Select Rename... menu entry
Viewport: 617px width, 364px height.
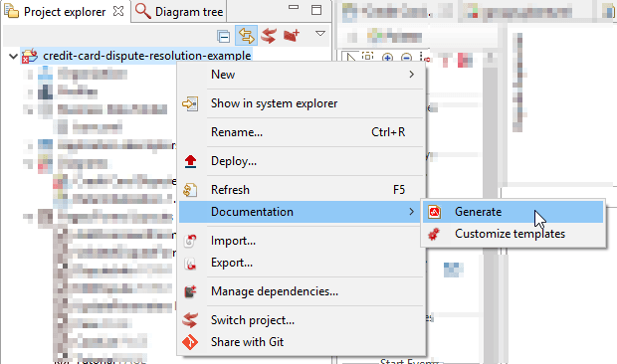(x=302, y=132)
